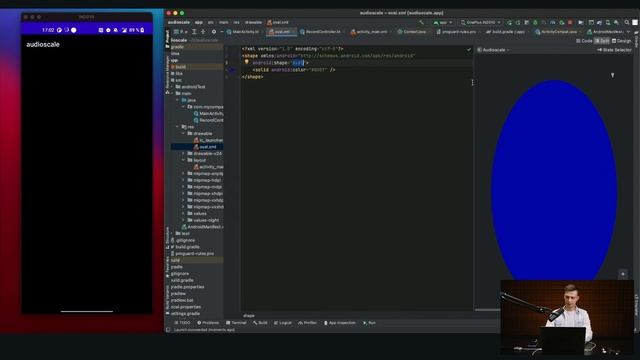
Task: Click the Expand All icon in Project panel
Action: [x=194, y=32]
